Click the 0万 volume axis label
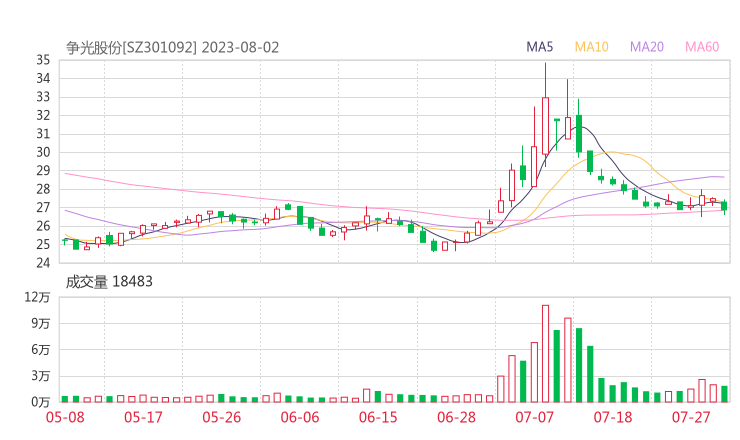 click(x=41, y=402)
